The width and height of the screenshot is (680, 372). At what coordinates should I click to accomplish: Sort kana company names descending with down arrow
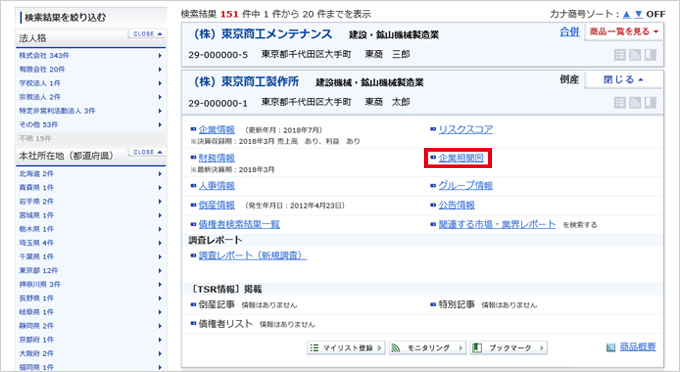click(638, 14)
